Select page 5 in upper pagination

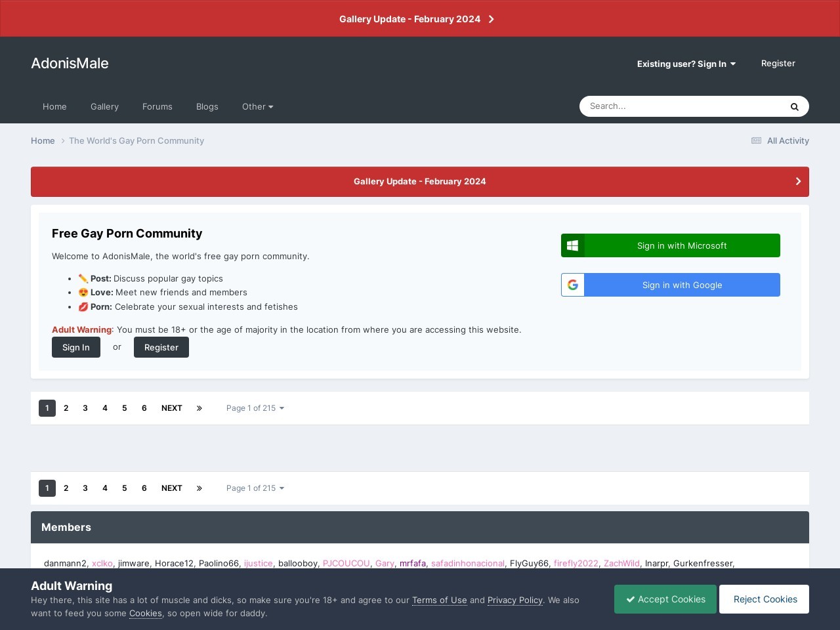point(125,408)
